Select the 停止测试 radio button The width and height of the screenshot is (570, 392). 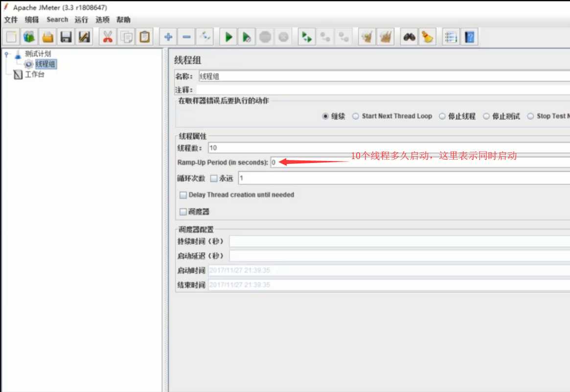click(x=486, y=116)
